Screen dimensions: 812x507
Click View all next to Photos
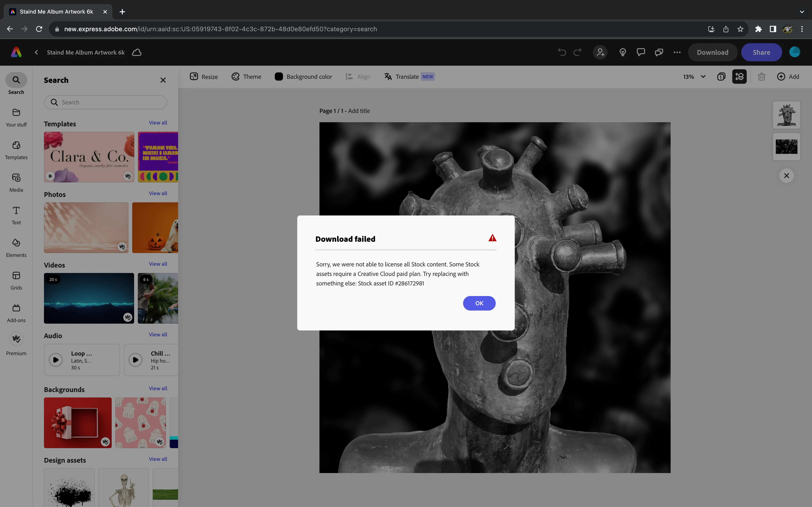[x=158, y=193]
